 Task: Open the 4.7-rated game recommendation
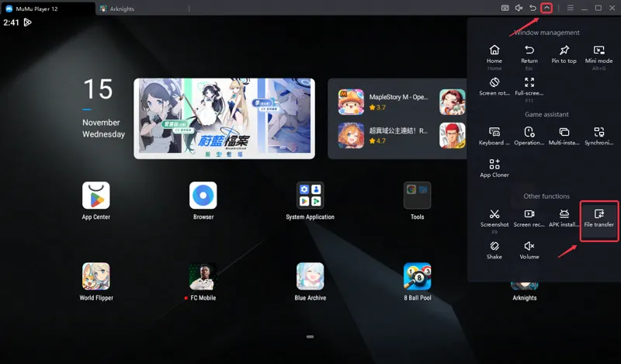point(383,135)
